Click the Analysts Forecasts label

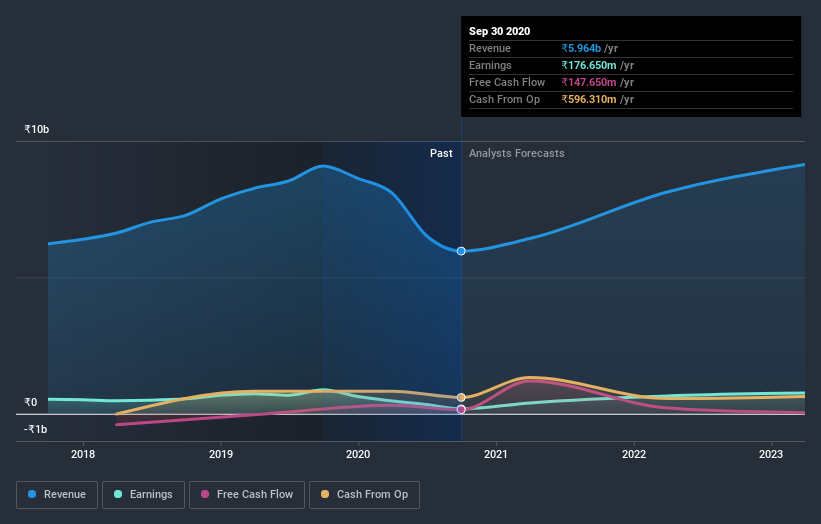517,153
